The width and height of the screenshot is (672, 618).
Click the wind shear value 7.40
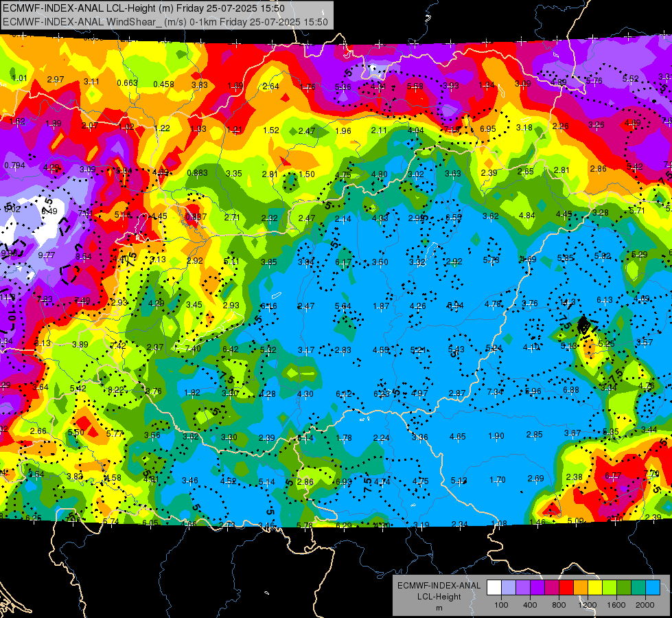tap(193, 349)
